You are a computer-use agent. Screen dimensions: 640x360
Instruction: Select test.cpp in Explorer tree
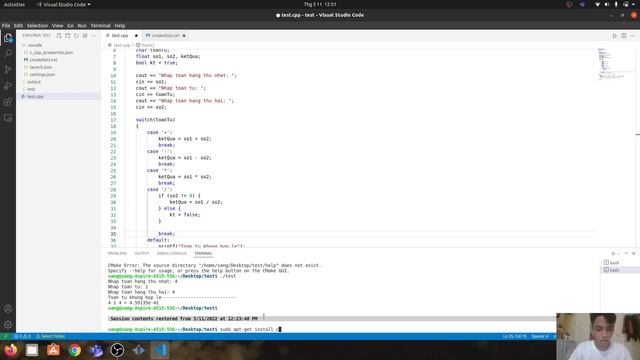(35, 97)
